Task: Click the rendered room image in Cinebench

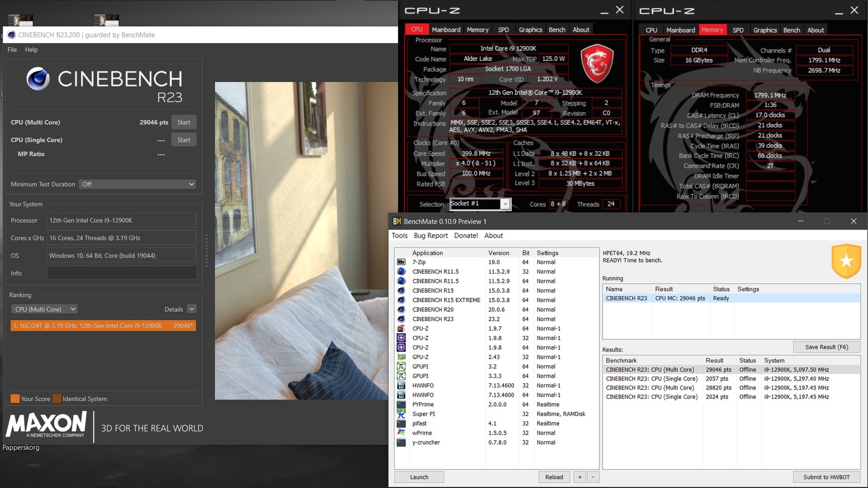Action: tap(301, 241)
